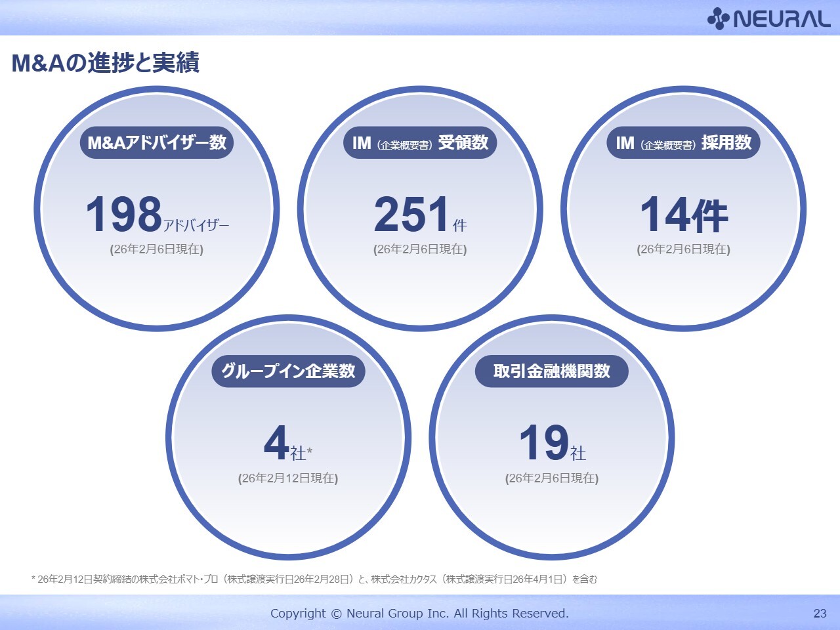Click the date under 14件
Image resolution: width=840 pixels, height=630 pixels.
click(x=683, y=249)
